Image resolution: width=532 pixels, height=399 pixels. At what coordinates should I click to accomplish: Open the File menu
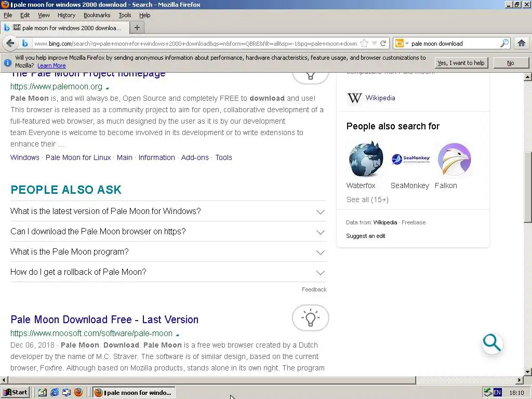click(8, 15)
